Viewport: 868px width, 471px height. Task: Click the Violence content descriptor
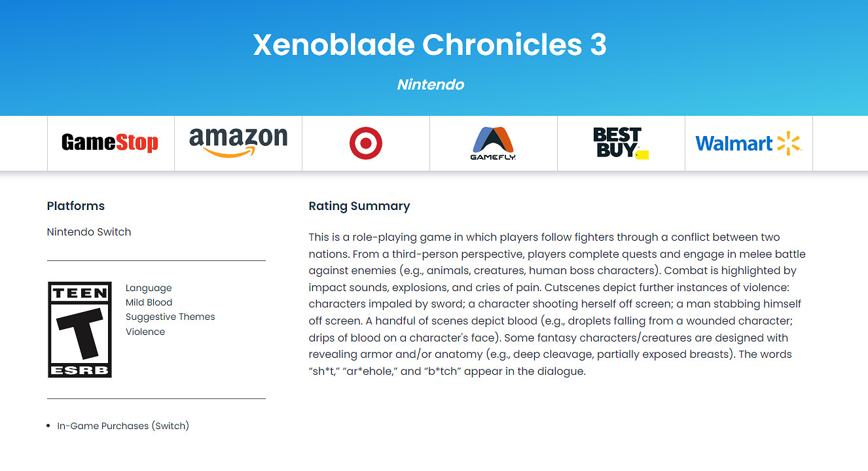[x=145, y=332]
